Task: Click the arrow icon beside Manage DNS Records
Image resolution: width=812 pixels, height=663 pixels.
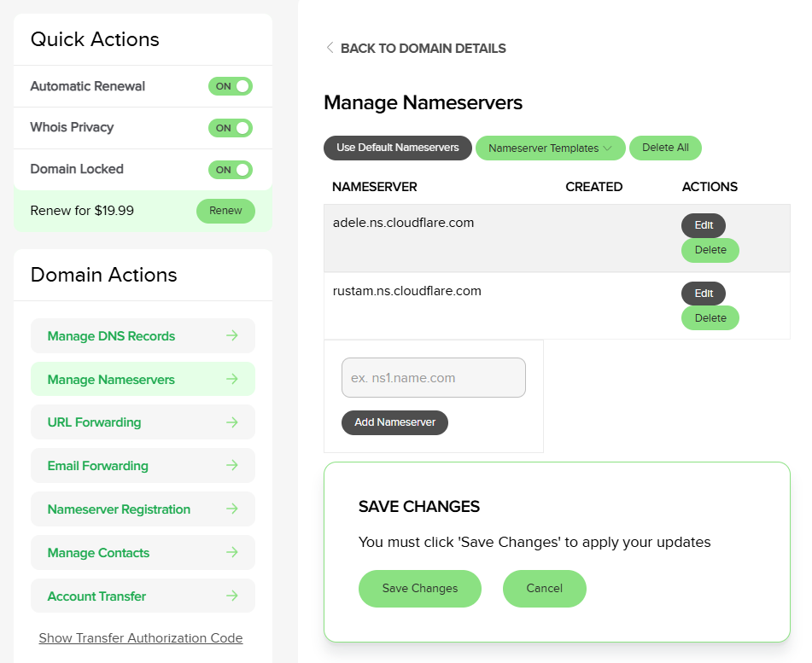Action: (x=231, y=336)
